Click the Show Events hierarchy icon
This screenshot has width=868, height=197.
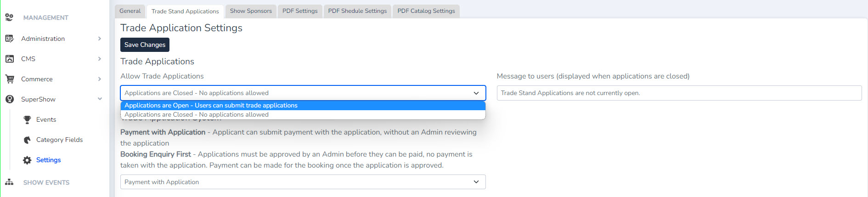pos(9,182)
